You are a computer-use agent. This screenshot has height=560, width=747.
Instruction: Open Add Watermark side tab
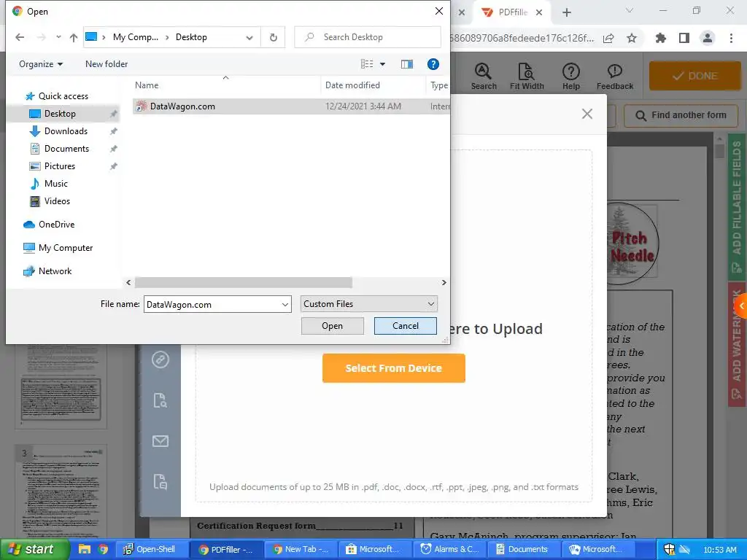737,344
